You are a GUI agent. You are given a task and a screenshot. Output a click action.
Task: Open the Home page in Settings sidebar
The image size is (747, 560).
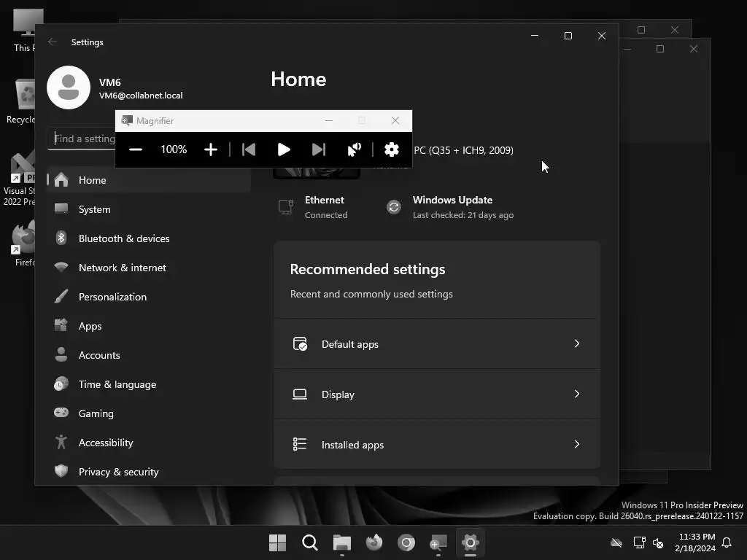click(x=149, y=180)
